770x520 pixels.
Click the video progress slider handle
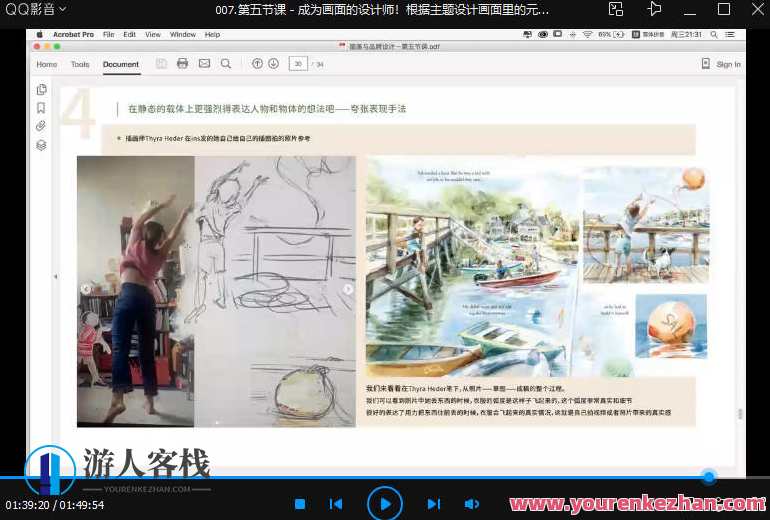709,476
